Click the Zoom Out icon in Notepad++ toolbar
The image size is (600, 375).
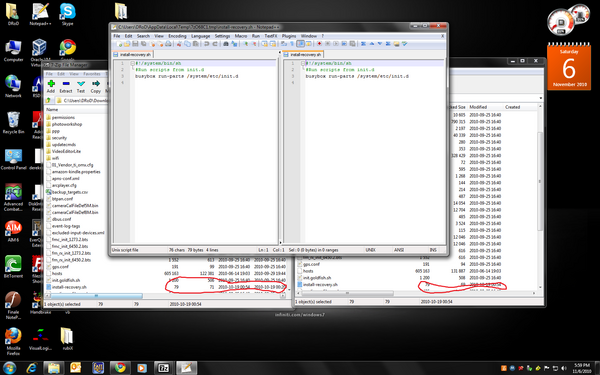click(254, 44)
